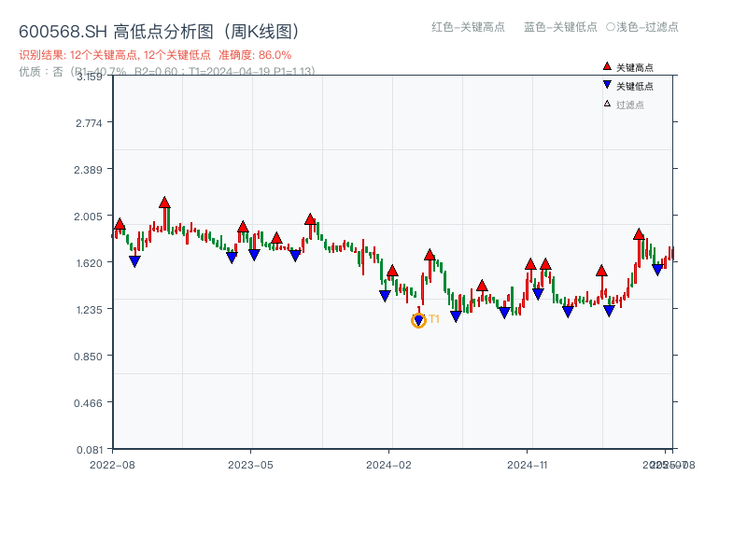Click the orange T1 label
The height and width of the screenshot is (560, 747).
pos(434,319)
